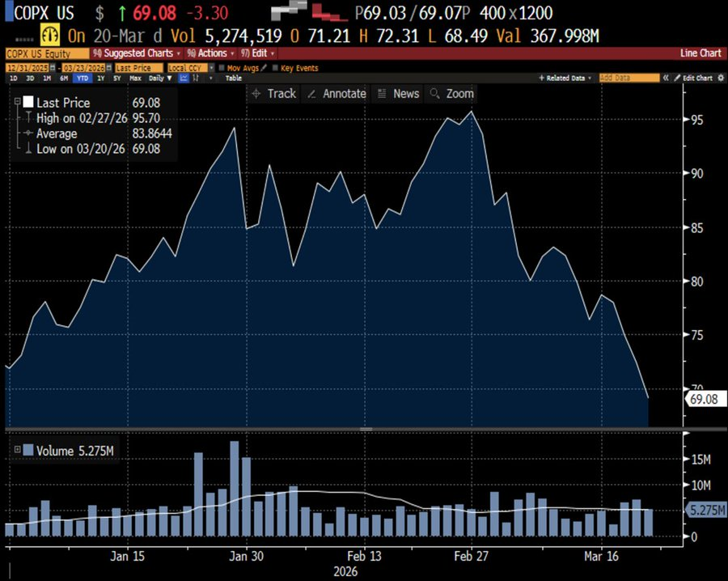Select the YTD range tab
728x581 pixels.
83,78
